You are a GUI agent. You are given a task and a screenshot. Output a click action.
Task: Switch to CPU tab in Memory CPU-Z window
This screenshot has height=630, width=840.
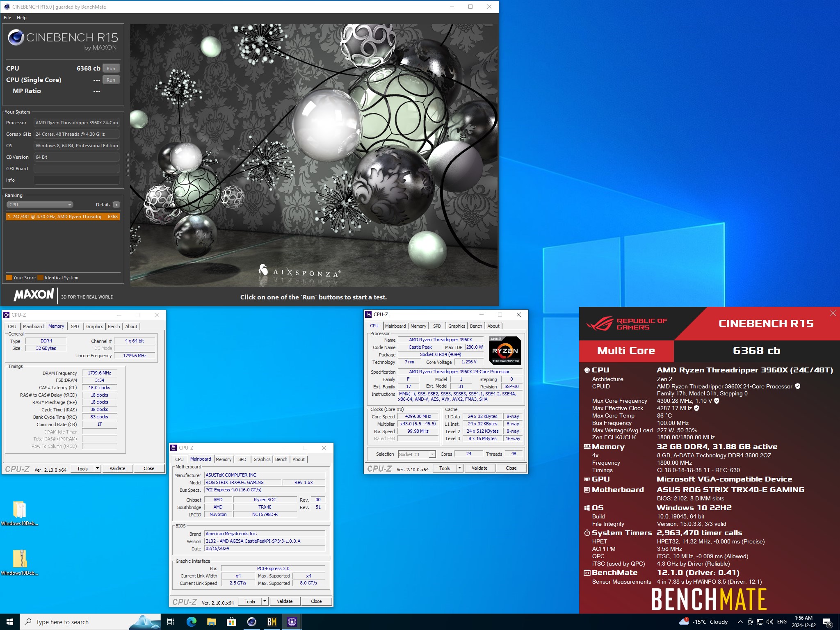12,326
